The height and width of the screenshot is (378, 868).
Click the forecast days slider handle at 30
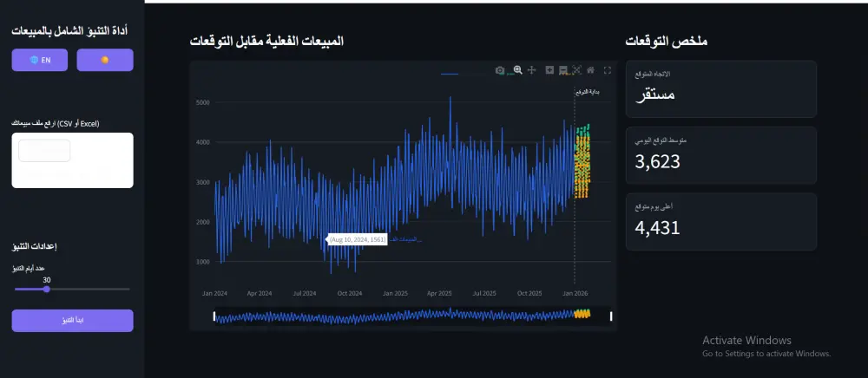tap(47, 289)
